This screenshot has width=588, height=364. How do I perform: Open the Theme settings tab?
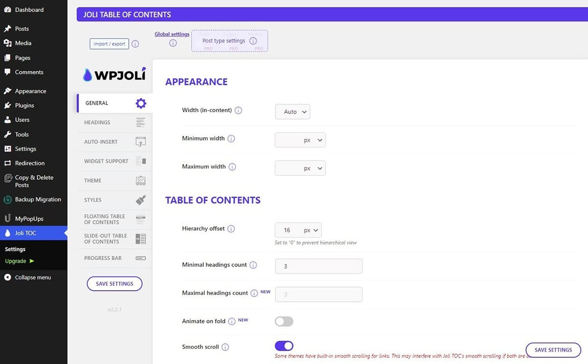coord(115,181)
